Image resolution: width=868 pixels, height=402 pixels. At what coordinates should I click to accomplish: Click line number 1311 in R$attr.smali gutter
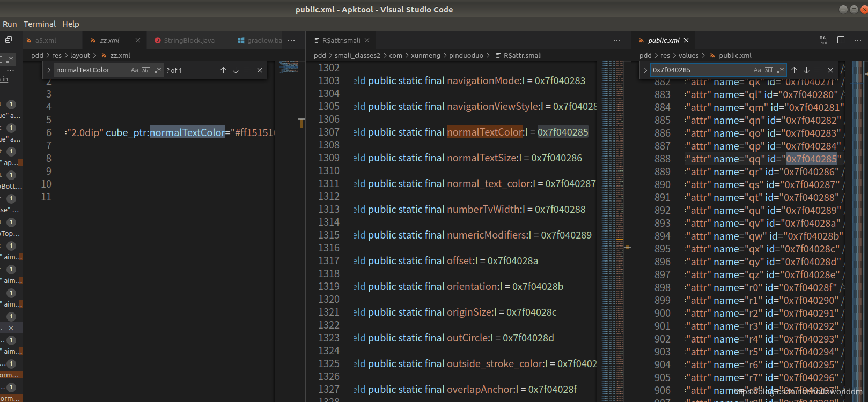click(x=329, y=183)
